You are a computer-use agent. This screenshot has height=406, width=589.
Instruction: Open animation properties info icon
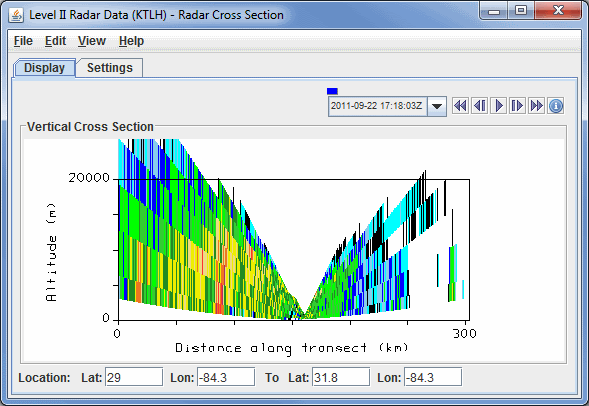pyautogui.click(x=556, y=106)
